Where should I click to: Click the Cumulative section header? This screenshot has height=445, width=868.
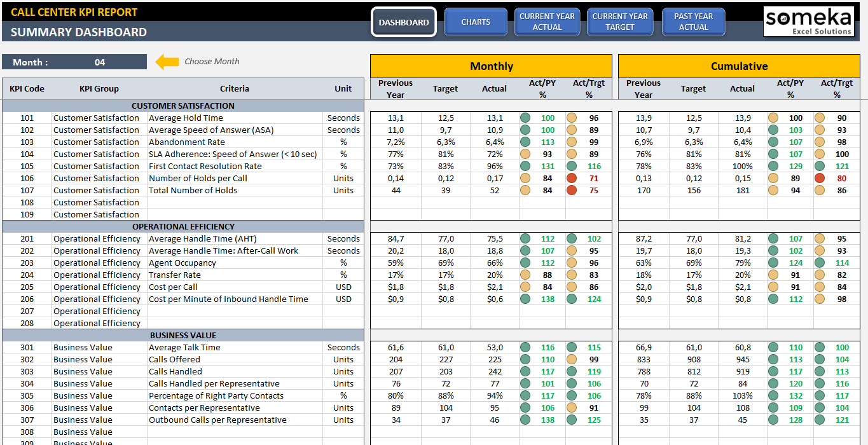coord(739,66)
